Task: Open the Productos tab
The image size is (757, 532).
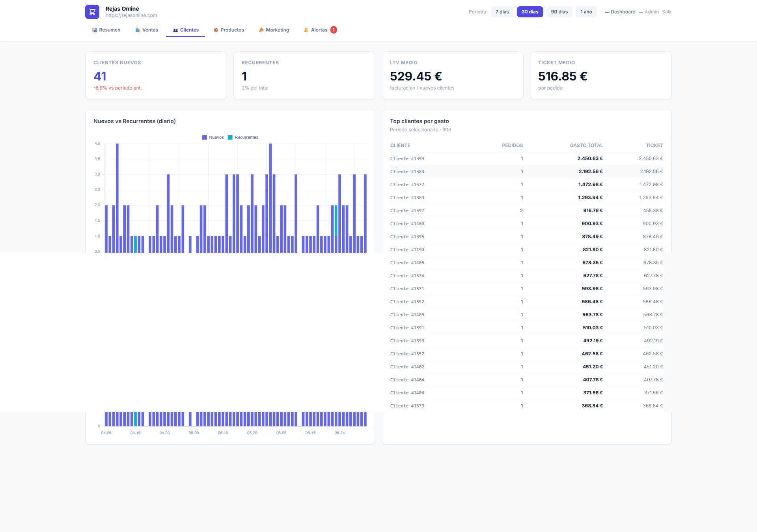Action: pyautogui.click(x=229, y=30)
